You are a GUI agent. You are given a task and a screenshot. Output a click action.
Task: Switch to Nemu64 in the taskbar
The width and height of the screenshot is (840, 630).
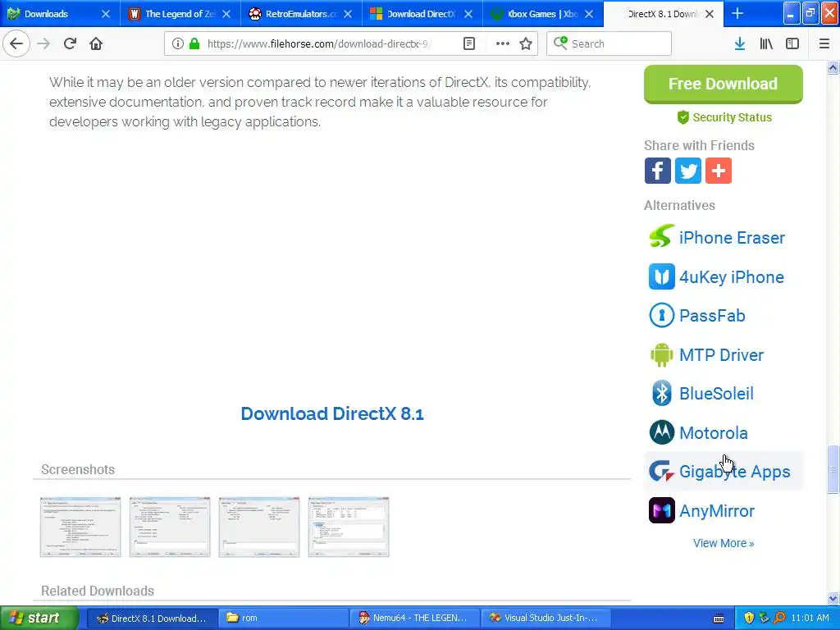pos(414,619)
